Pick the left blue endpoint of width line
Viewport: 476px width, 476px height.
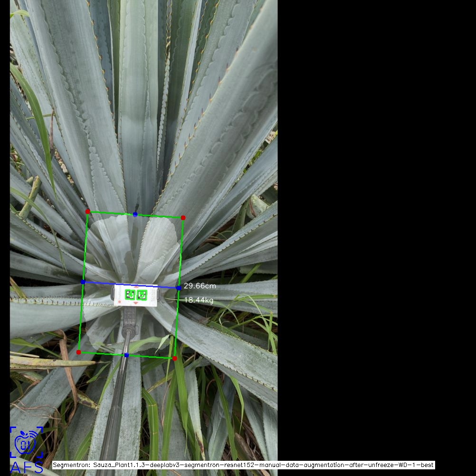coord(83,282)
